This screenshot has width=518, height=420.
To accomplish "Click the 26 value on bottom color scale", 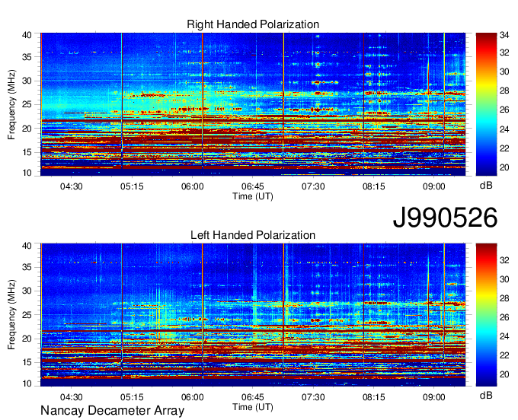I will [504, 317].
